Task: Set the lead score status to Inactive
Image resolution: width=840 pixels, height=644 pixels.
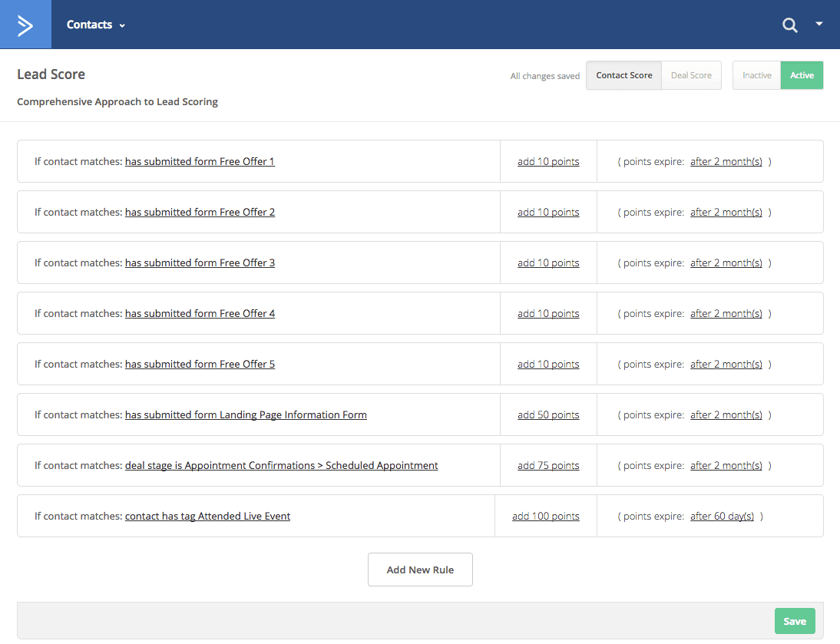Action: [756, 75]
